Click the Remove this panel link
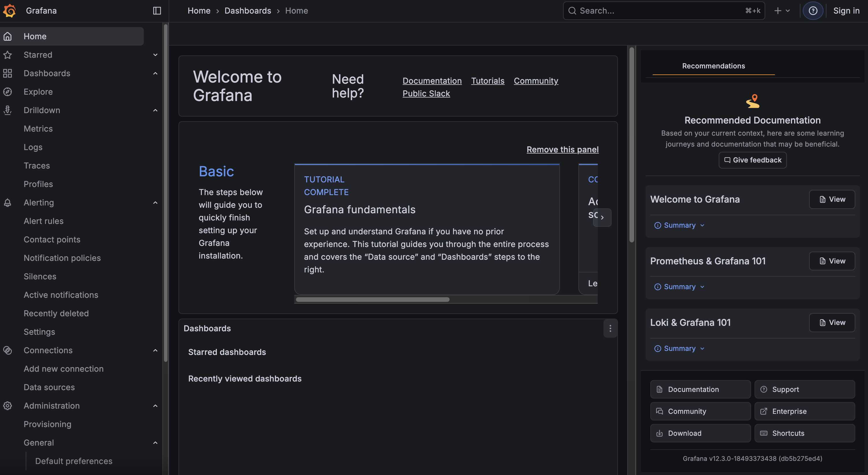868x475 pixels. coord(562,149)
